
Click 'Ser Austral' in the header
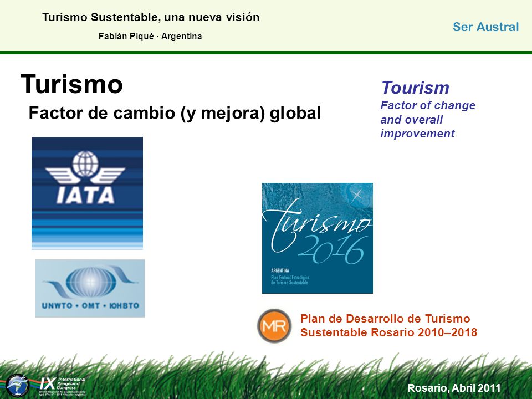point(485,27)
